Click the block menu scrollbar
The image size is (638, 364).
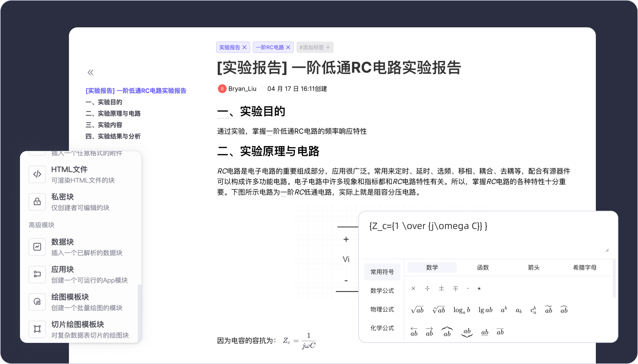tap(140, 313)
